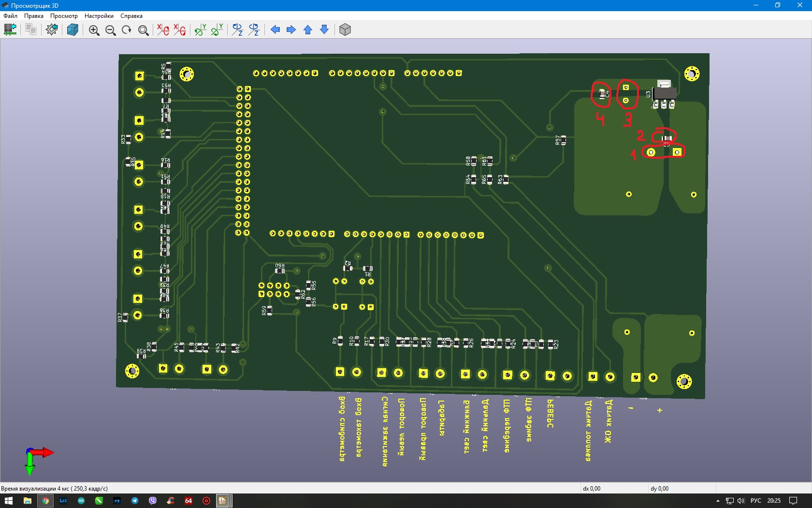The height and width of the screenshot is (508, 812).
Task: Open the Справка menu
Action: click(x=131, y=16)
